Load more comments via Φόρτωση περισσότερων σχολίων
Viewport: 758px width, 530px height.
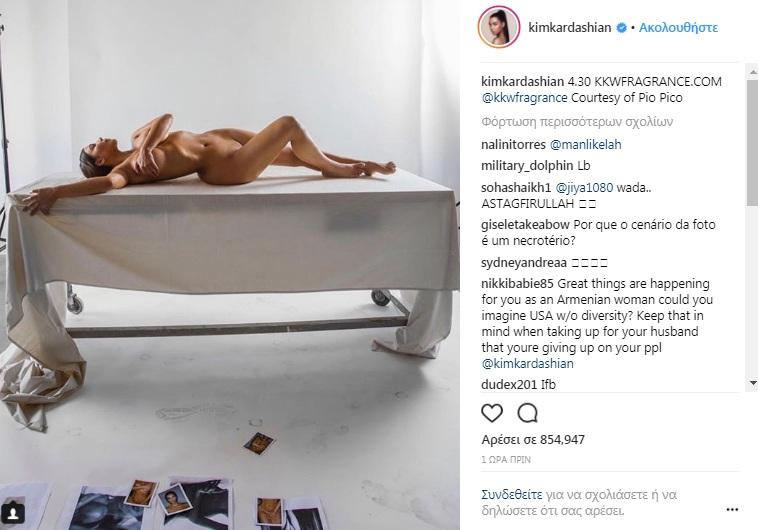coord(577,121)
